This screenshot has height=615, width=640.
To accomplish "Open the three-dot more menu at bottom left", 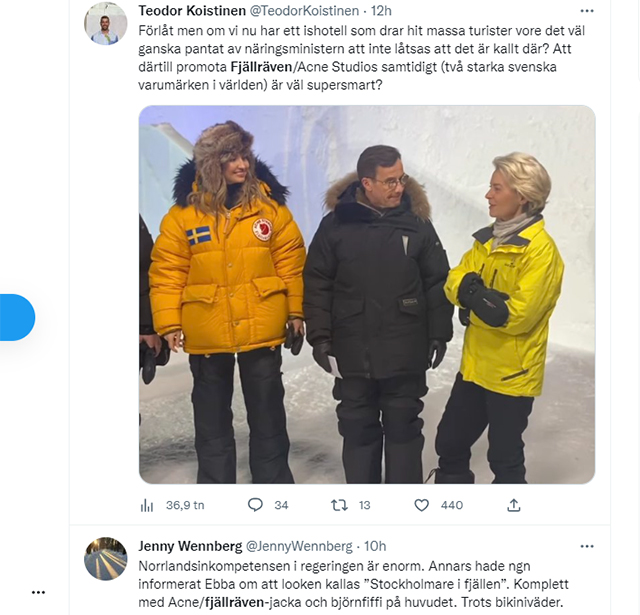I will [x=38, y=592].
